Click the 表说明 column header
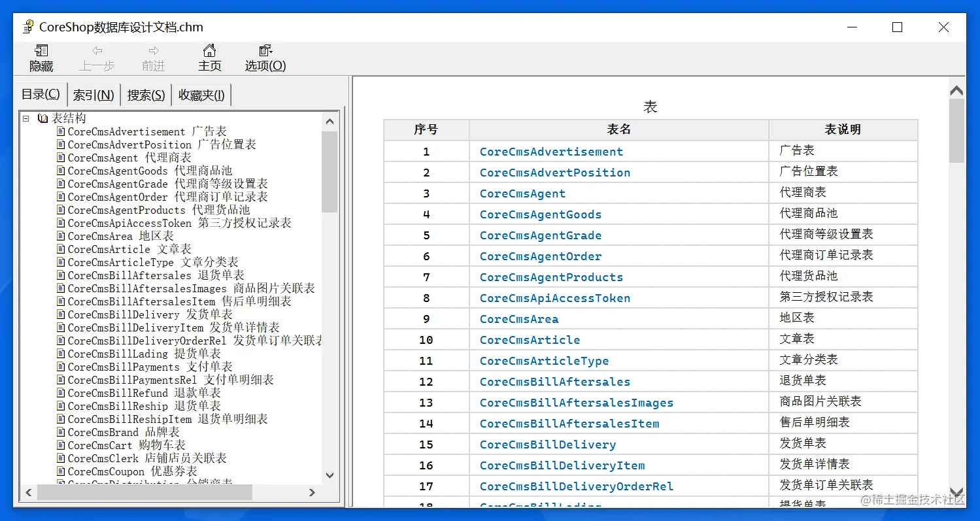The height and width of the screenshot is (521, 980). coord(843,129)
